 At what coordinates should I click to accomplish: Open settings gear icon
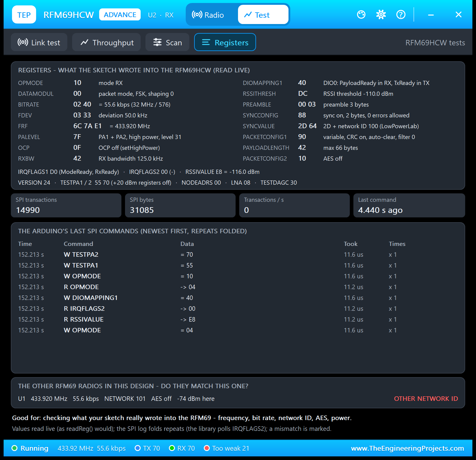click(x=381, y=14)
